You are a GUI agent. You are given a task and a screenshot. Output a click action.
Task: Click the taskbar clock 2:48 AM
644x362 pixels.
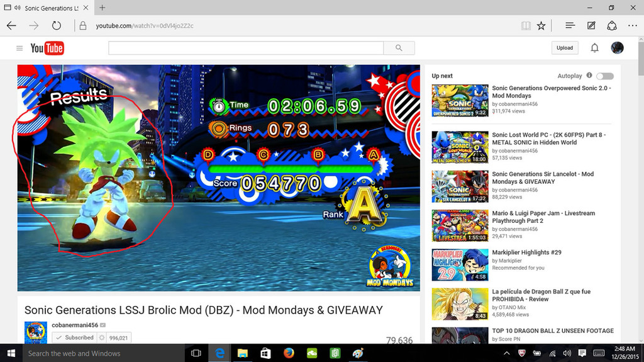pyautogui.click(x=625, y=353)
